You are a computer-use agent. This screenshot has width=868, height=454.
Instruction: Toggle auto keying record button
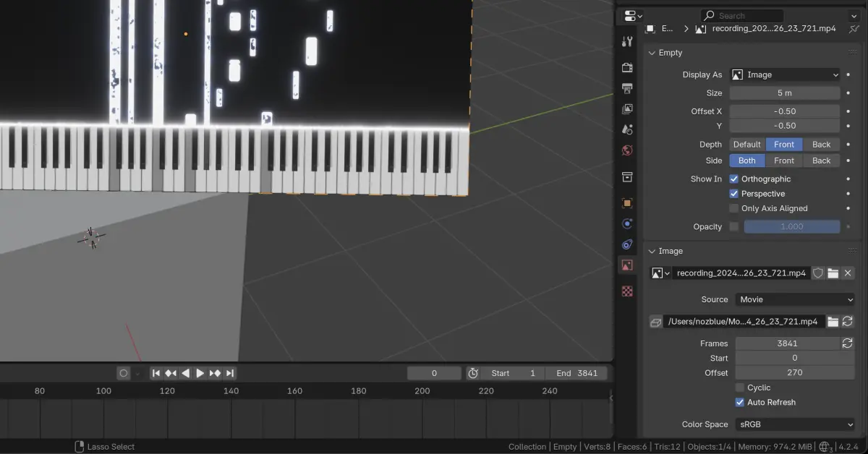(x=124, y=373)
